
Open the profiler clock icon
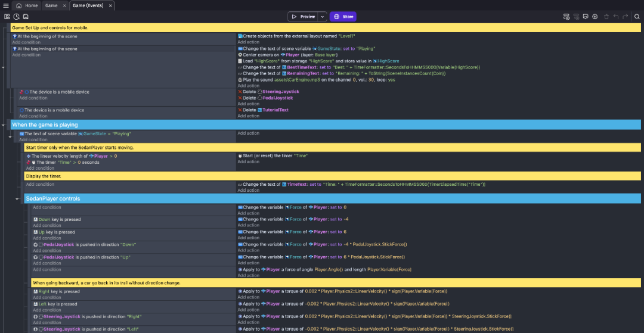16,17
